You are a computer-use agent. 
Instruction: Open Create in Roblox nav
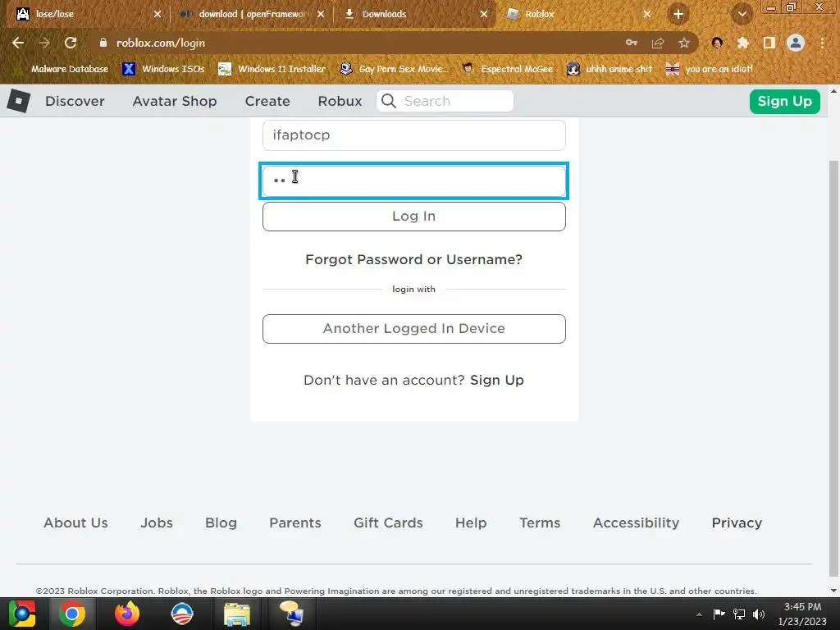pyautogui.click(x=267, y=101)
